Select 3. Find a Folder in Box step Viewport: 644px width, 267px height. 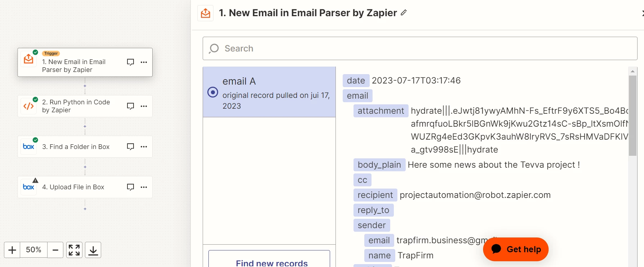click(x=85, y=146)
